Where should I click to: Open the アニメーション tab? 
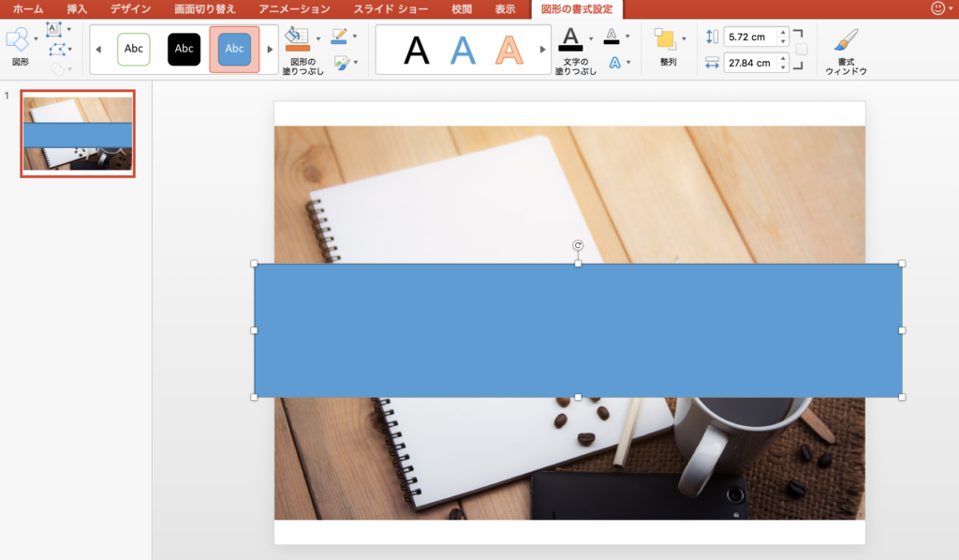pyautogui.click(x=294, y=8)
